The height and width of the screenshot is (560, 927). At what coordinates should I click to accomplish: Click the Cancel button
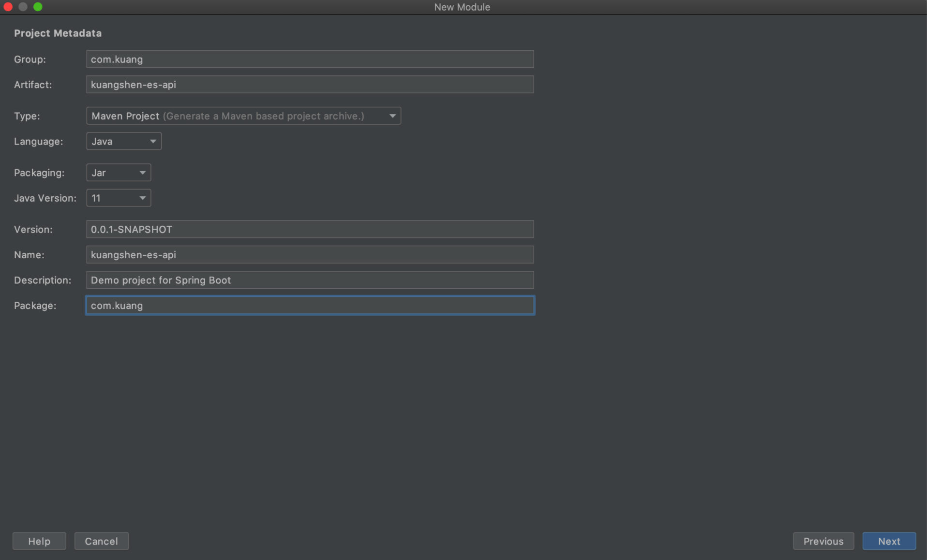(102, 541)
